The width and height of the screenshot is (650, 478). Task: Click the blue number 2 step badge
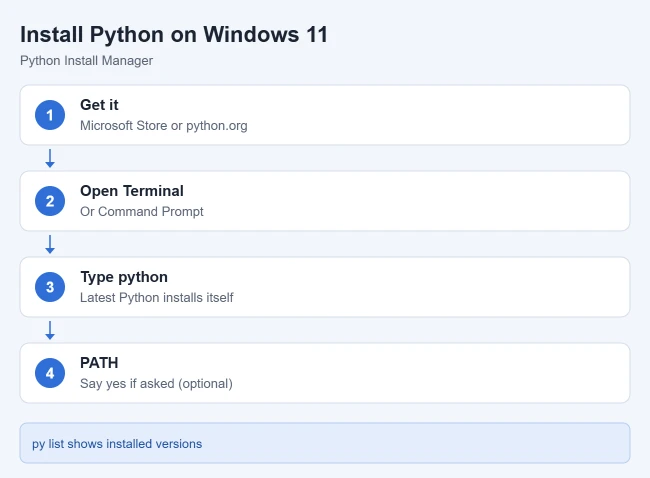(x=50, y=201)
